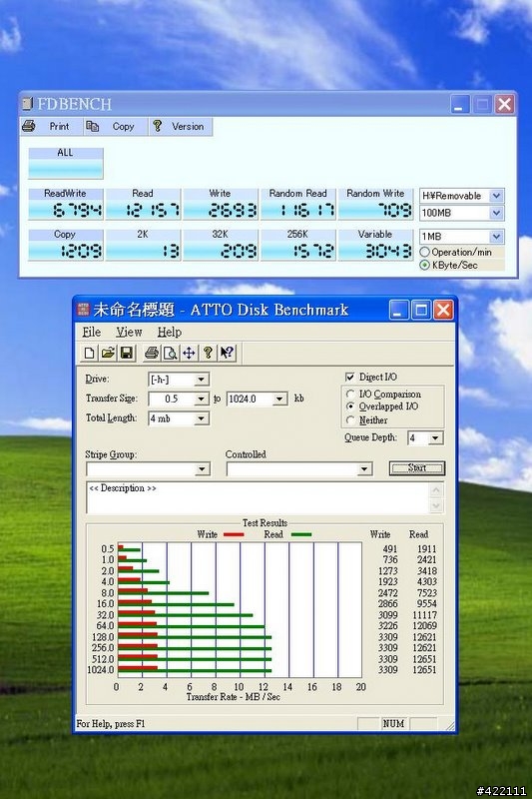Minimize the FDBENCH window

click(x=460, y=104)
